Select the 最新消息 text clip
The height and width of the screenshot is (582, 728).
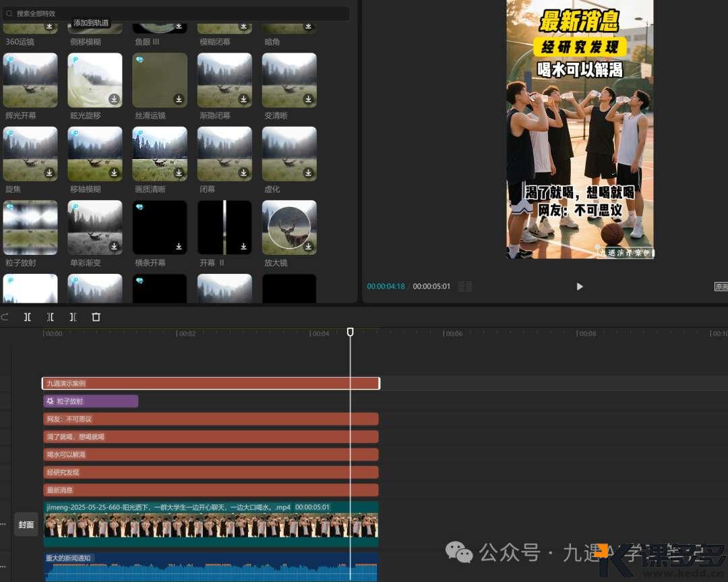coord(211,490)
